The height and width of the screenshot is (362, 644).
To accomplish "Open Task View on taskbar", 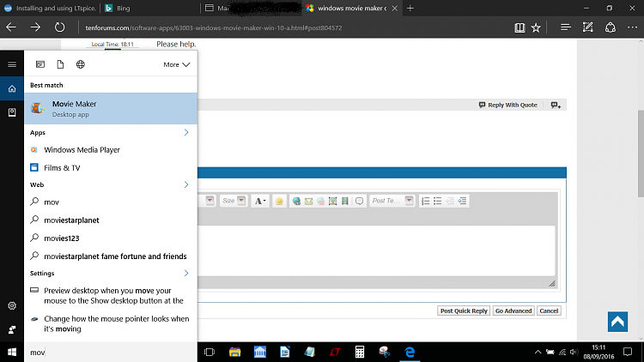I will (210, 353).
